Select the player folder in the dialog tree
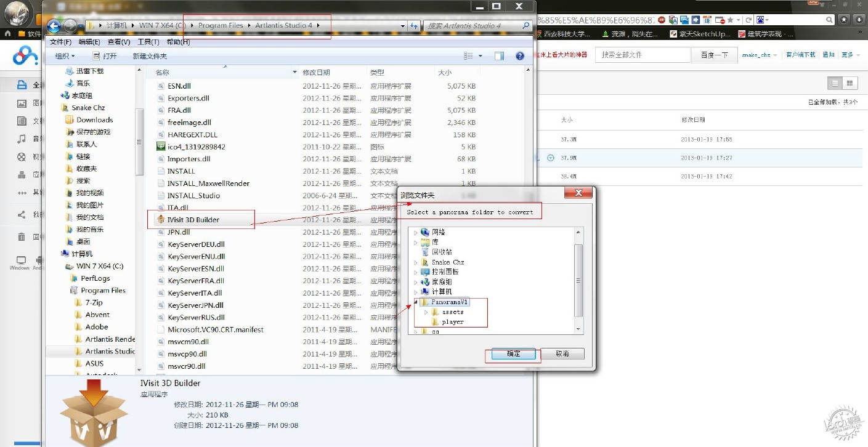Image resolution: width=868 pixels, height=447 pixels. [448, 322]
